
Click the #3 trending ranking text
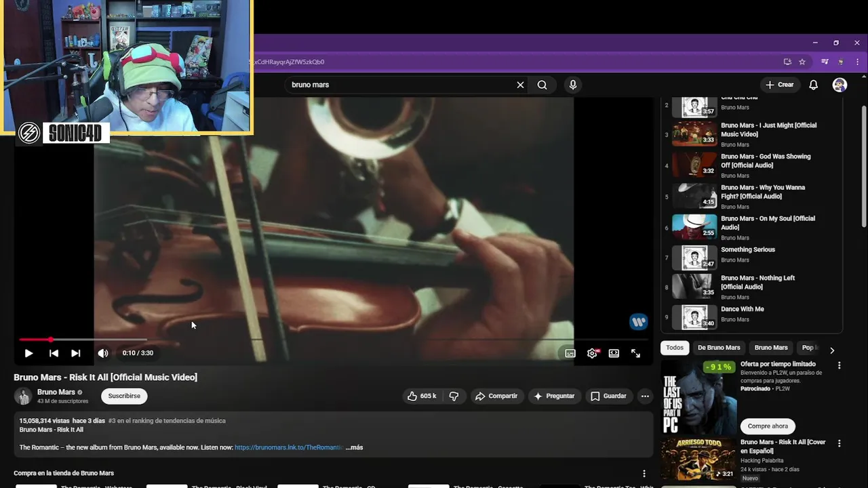[167, 421]
